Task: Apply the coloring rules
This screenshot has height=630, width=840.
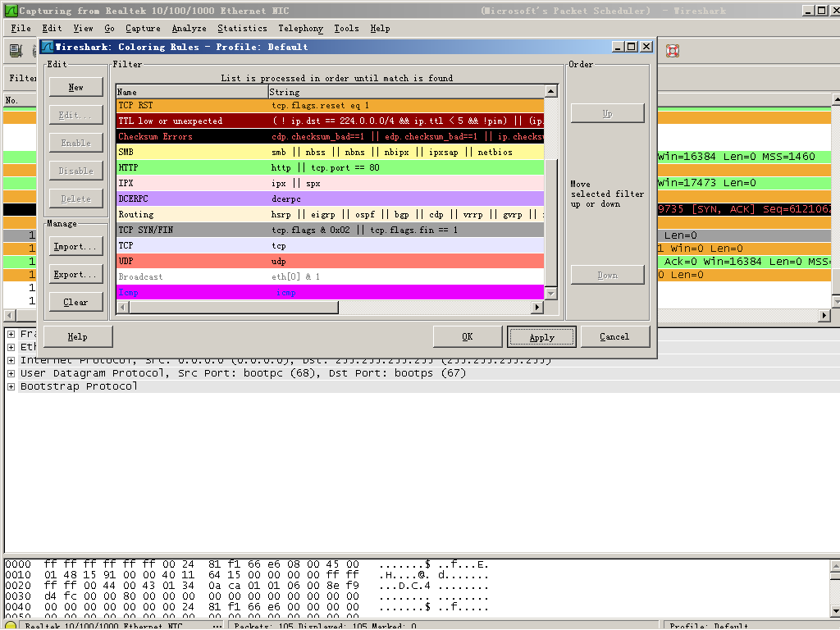Action: (541, 337)
